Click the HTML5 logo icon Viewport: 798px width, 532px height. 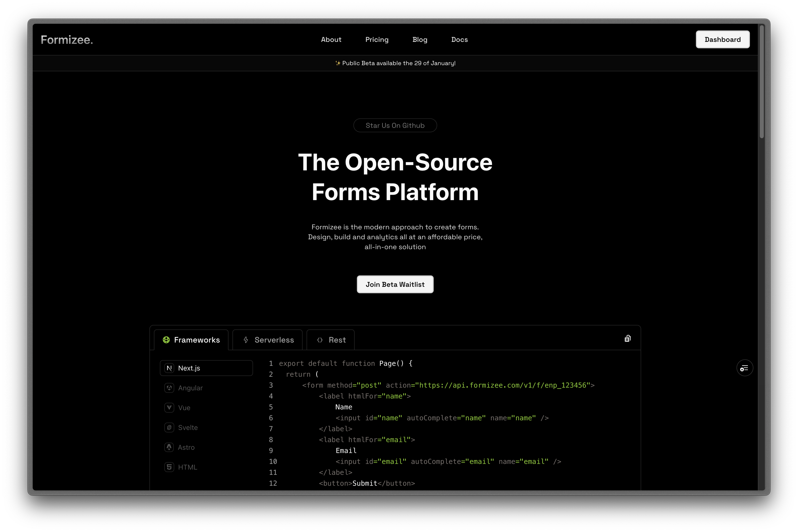tap(169, 467)
